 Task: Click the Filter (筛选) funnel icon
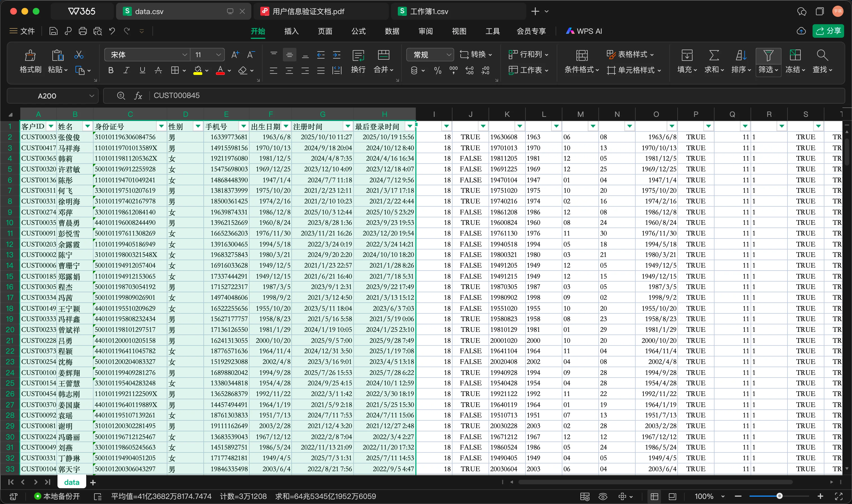(768, 56)
